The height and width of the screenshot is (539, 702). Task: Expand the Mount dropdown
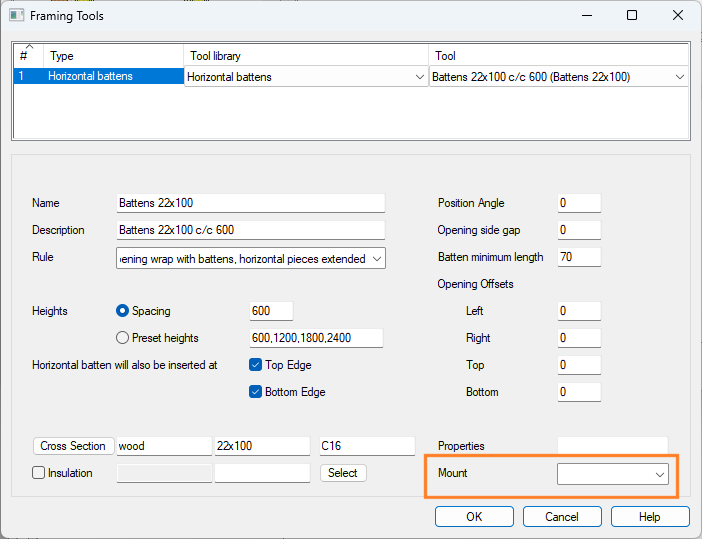[660, 474]
